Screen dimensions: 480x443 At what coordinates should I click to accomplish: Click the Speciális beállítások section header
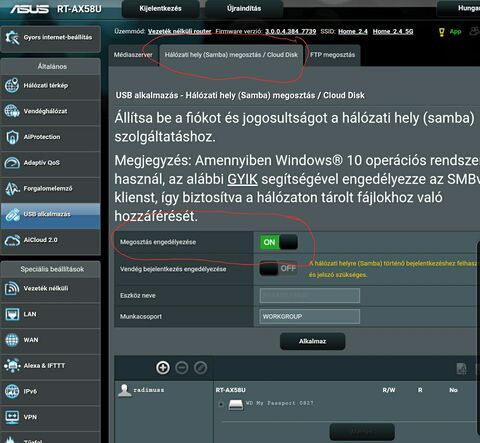pyautogui.click(x=50, y=269)
